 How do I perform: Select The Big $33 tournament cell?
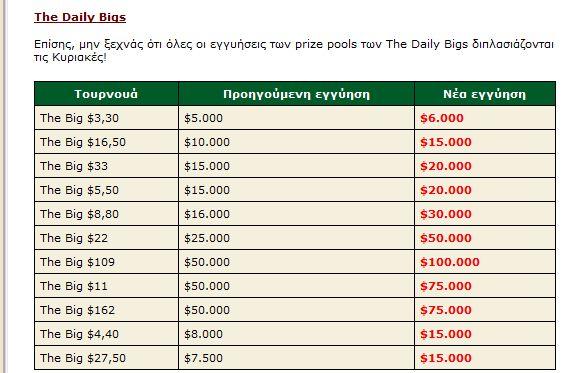pos(106,166)
